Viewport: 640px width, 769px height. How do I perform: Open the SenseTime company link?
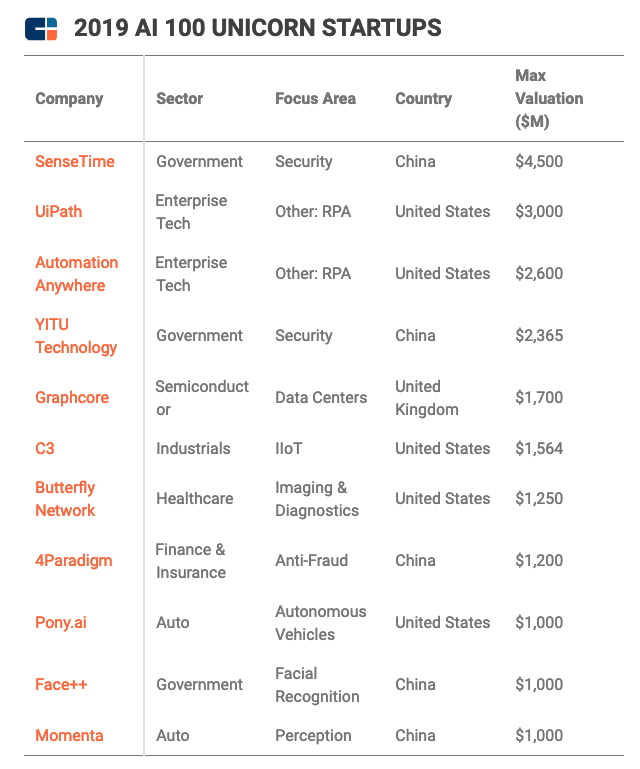tap(75, 161)
